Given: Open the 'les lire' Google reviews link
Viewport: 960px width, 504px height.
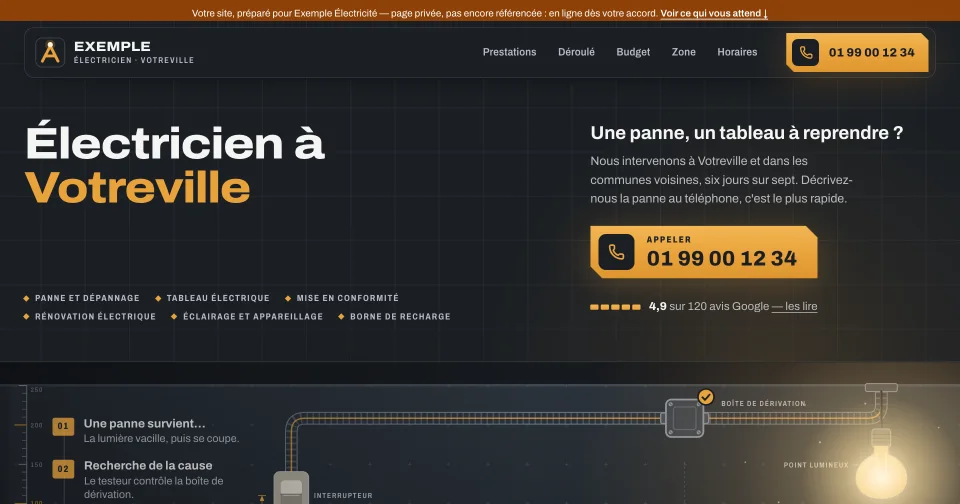Looking at the screenshot, I should 794,306.
